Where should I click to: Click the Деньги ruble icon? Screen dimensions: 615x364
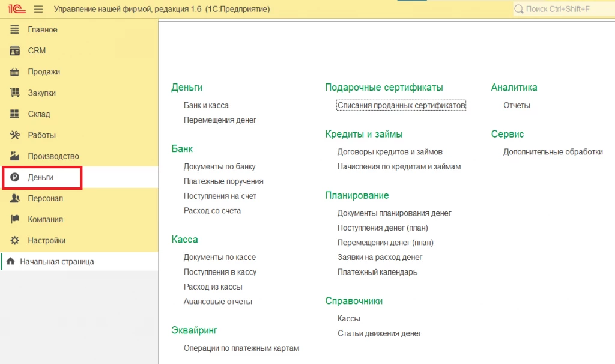click(x=14, y=177)
